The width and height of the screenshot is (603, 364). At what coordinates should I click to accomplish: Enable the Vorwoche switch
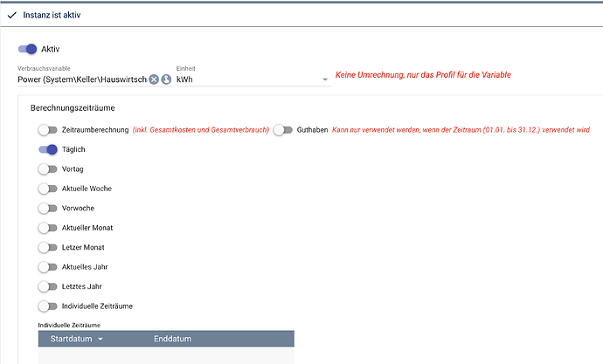[x=48, y=208]
